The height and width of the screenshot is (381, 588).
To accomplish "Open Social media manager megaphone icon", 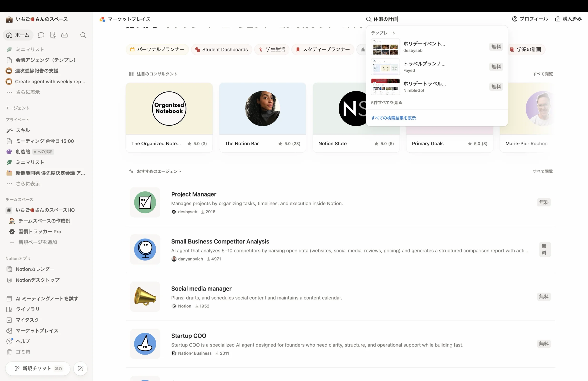I will (x=145, y=297).
